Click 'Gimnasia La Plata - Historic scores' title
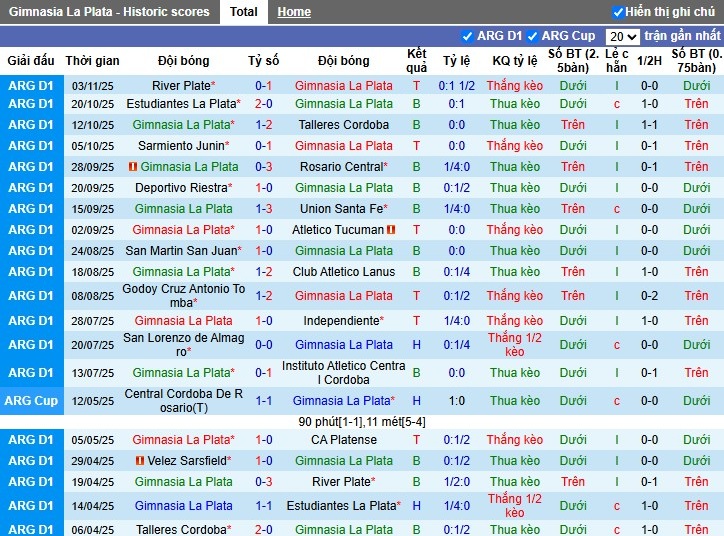Image resolution: width=724 pixels, height=536 pixels. tap(109, 12)
